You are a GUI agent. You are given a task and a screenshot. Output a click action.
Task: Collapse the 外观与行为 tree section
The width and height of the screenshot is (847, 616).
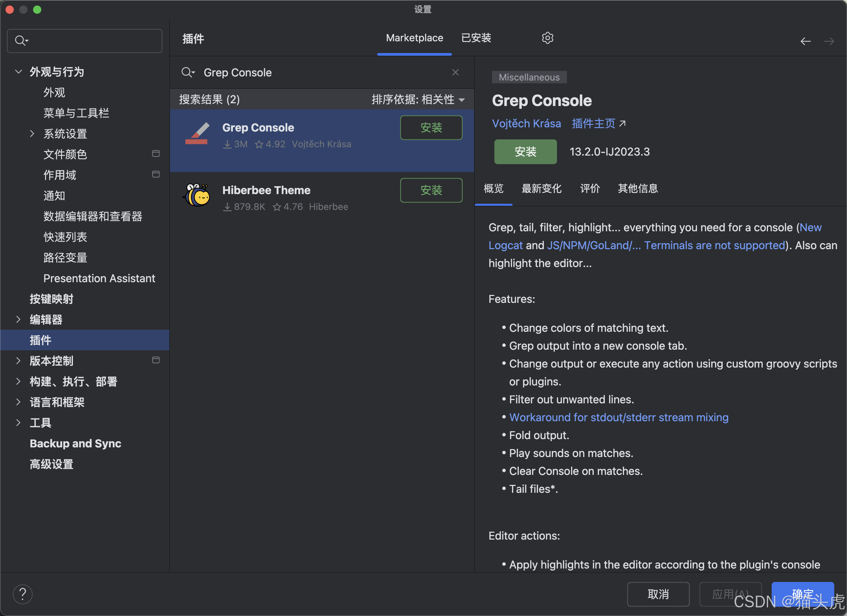pos(18,71)
